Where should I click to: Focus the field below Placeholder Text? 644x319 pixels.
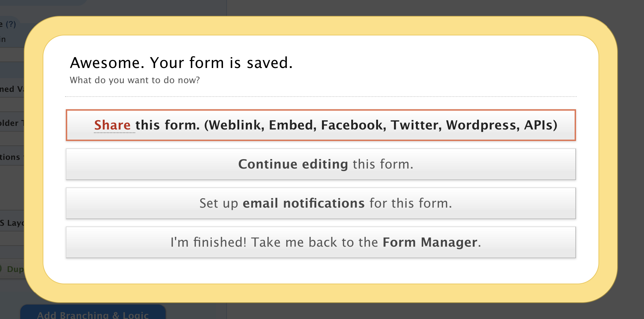coord(12,139)
